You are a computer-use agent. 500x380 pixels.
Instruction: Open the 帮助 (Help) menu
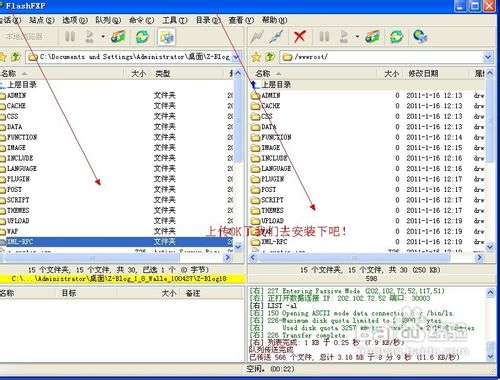tap(274, 20)
